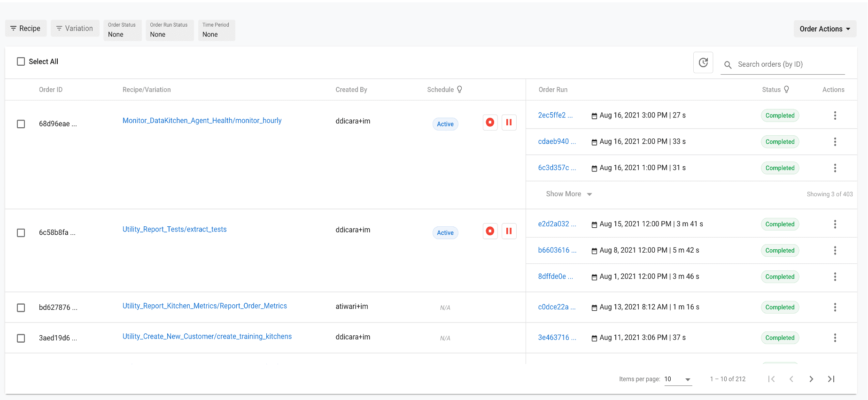Pause the monitor_hourly order schedule

(x=509, y=123)
